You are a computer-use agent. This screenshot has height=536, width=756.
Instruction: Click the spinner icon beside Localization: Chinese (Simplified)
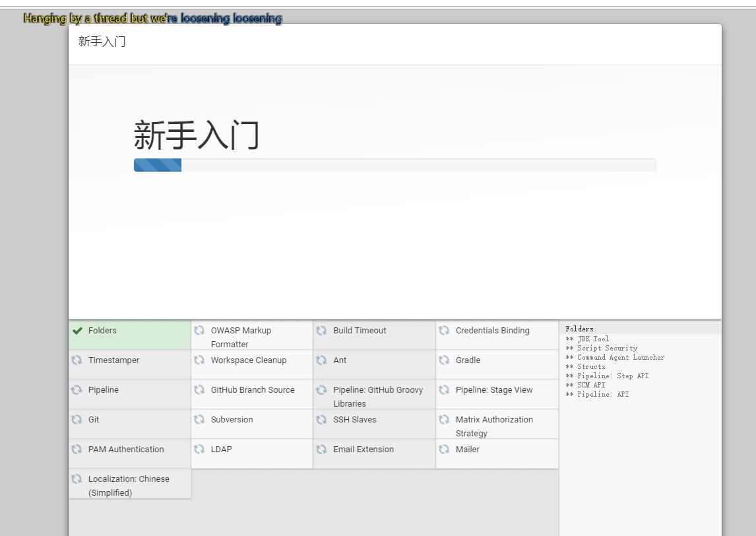tap(77, 479)
